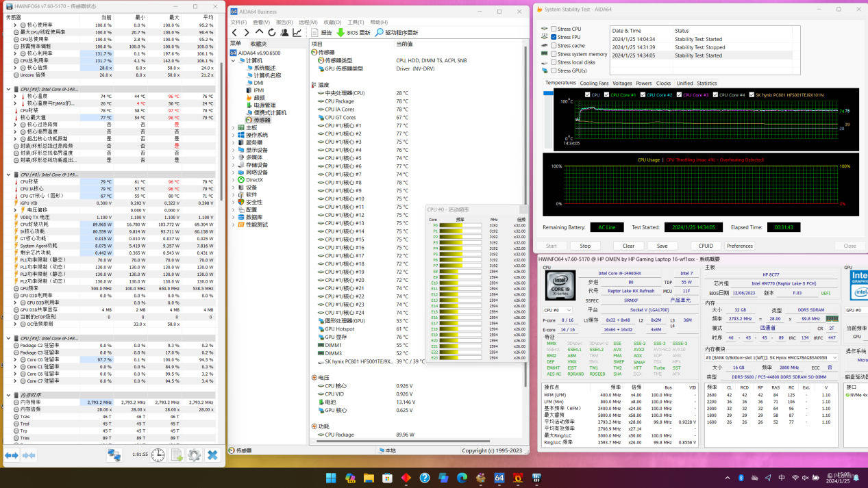Open the CPU #0 selector dropdown
The image size is (868, 488).
click(x=558, y=310)
